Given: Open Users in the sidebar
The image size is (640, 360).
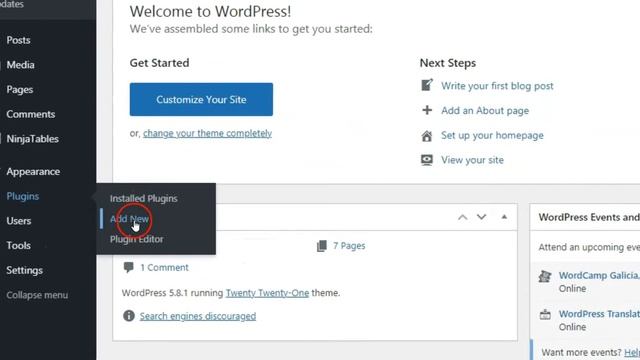Looking at the screenshot, I should [19, 221].
